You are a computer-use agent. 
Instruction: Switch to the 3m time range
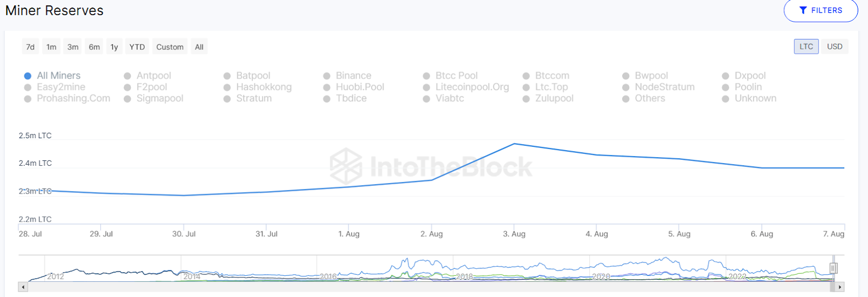pos(73,47)
